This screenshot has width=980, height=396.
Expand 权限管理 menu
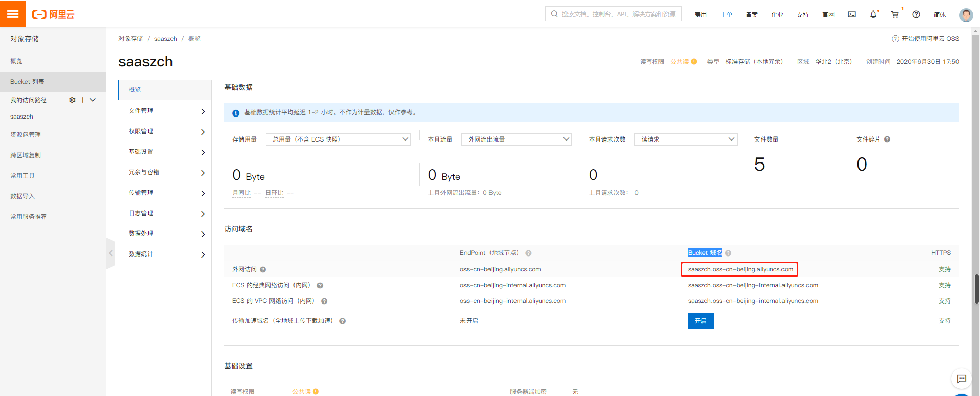(165, 131)
